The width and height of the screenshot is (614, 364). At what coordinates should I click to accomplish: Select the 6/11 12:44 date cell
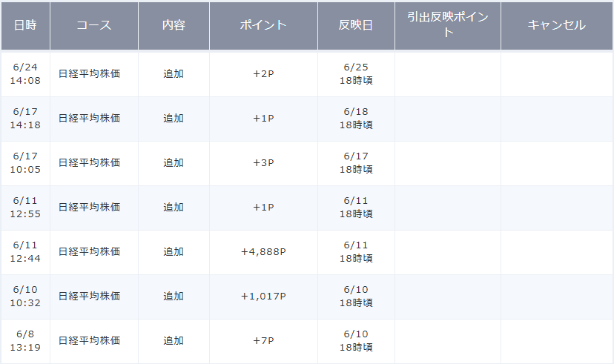point(25,252)
